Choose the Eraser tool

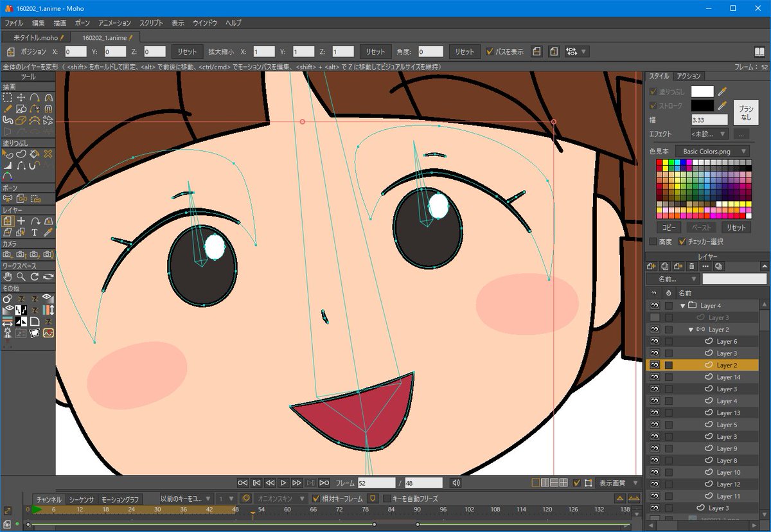pos(21,120)
